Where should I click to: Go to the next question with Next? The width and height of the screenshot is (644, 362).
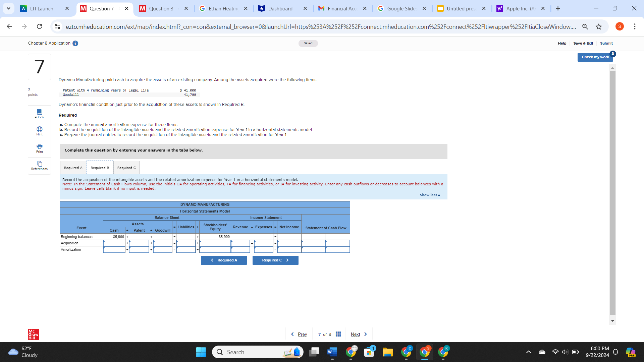(x=355, y=334)
